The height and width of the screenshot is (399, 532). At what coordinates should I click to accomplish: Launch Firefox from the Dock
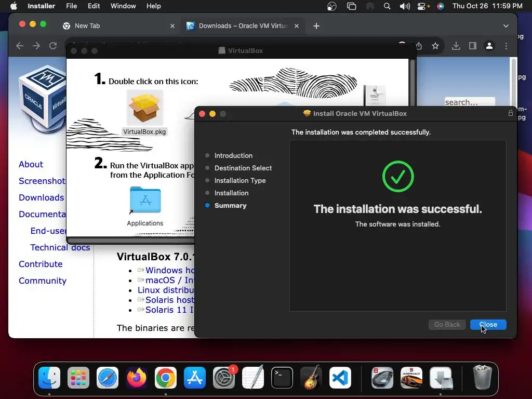tap(137, 378)
